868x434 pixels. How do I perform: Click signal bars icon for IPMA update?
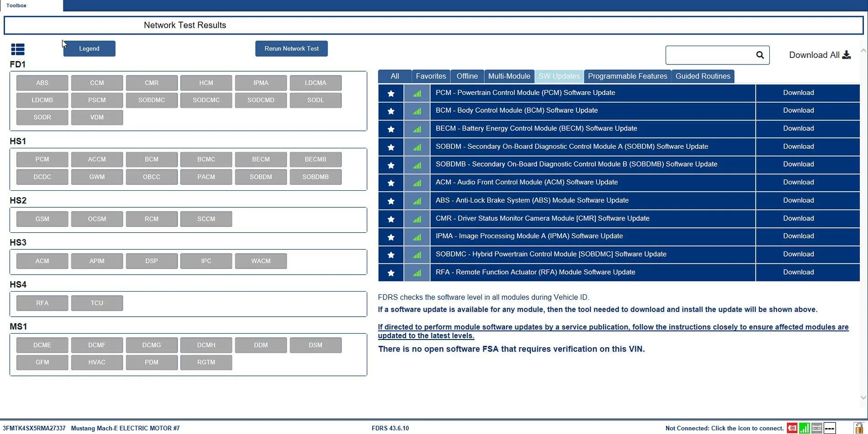(x=417, y=237)
